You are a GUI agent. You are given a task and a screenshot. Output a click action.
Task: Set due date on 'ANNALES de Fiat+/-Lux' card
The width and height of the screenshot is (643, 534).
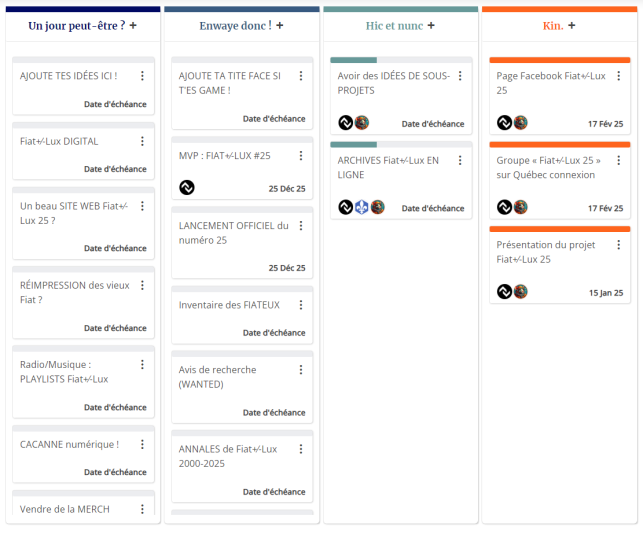[274, 492]
